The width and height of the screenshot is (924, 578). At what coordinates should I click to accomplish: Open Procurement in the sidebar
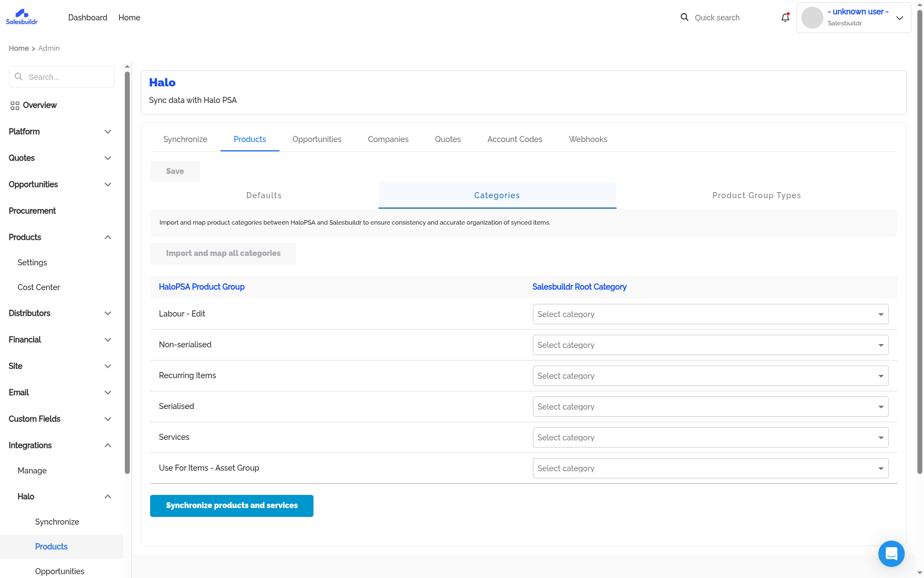point(32,211)
